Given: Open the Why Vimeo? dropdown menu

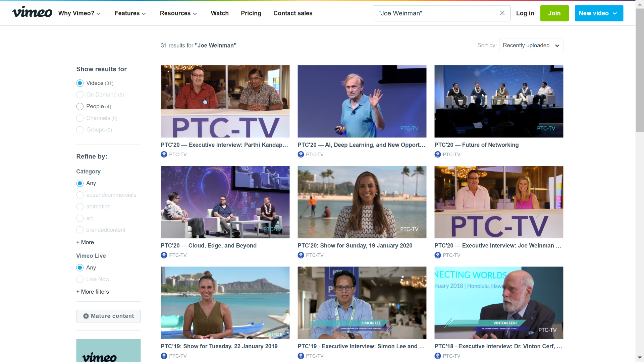Looking at the screenshot, I should (79, 13).
